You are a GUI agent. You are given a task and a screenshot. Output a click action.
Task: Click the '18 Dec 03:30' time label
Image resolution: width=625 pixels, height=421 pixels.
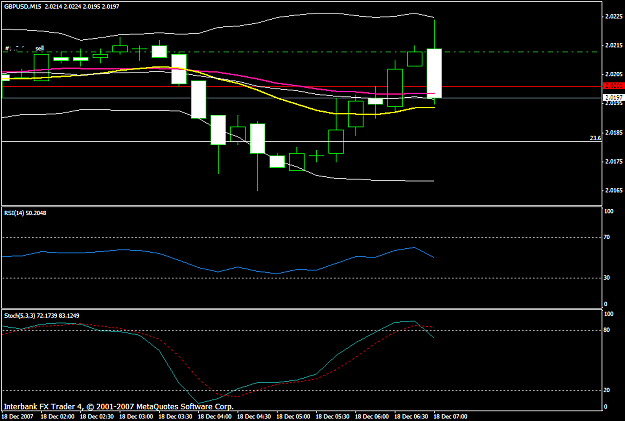[175, 417]
